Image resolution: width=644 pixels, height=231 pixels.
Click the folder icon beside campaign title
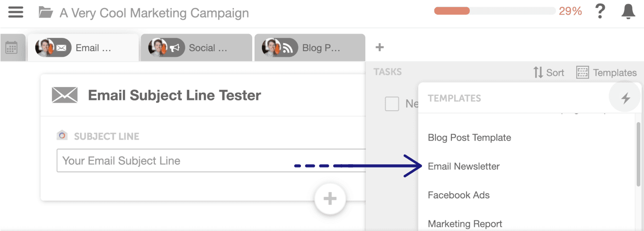[x=45, y=12]
